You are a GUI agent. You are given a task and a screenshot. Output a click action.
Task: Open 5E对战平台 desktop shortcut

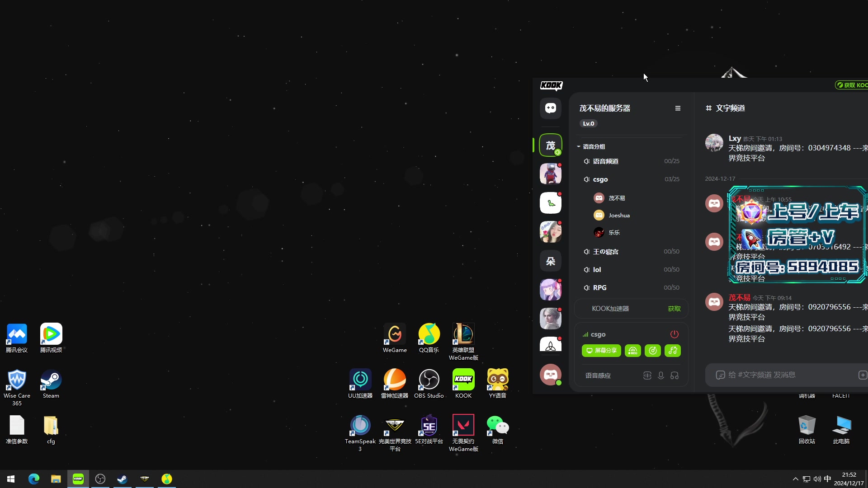pyautogui.click(x=429, y=430)
